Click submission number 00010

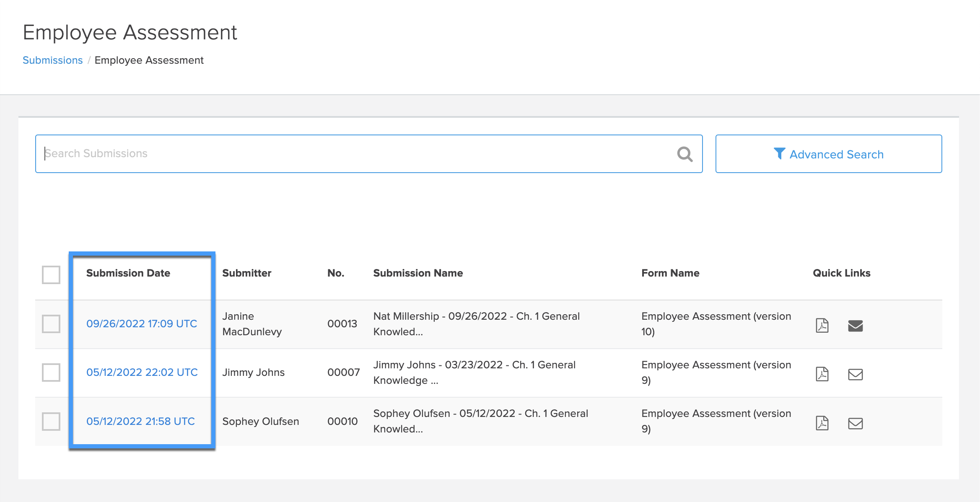coord(342,421)
